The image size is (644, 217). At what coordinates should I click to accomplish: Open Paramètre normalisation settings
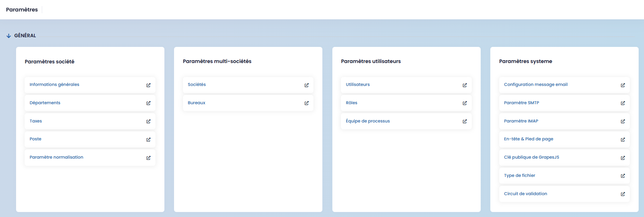(x=56, y=157)
